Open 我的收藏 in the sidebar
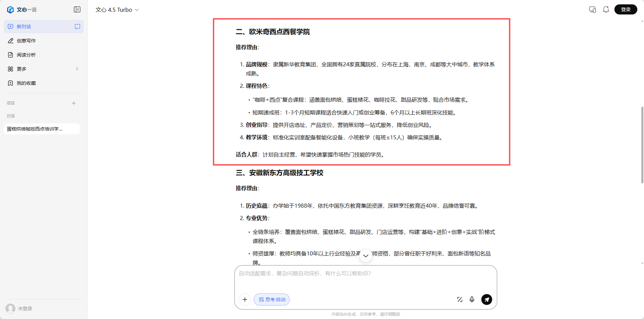 (26, 83)
